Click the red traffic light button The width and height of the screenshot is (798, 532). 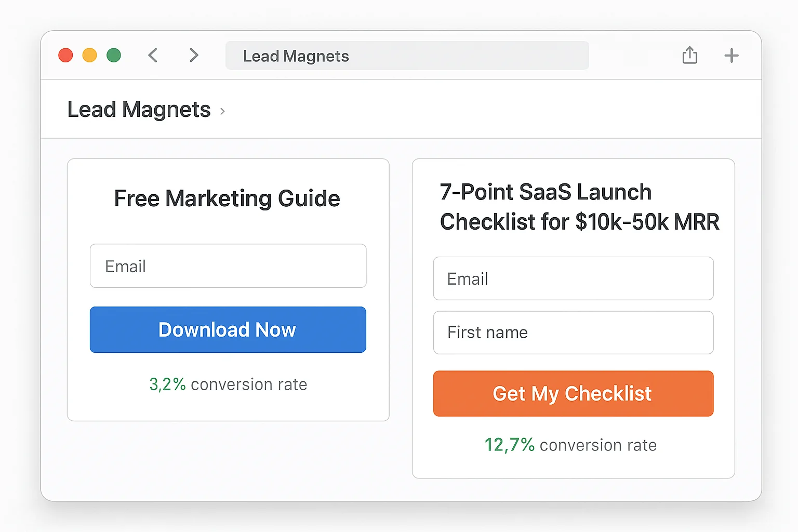[65, 55]
